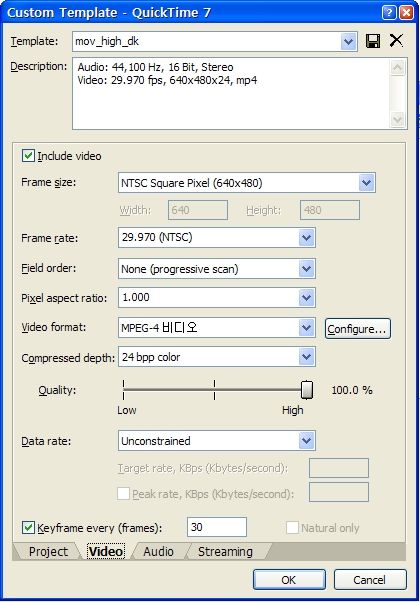Click the title bar help question mark button
420x602 pixels.
click(389, 13)
